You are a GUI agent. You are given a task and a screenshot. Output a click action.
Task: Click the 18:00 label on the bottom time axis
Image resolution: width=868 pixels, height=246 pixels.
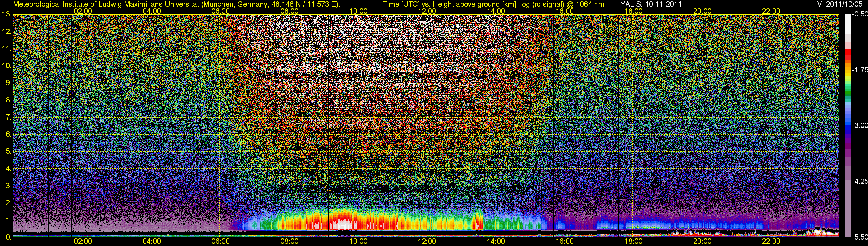click(633, 241)
